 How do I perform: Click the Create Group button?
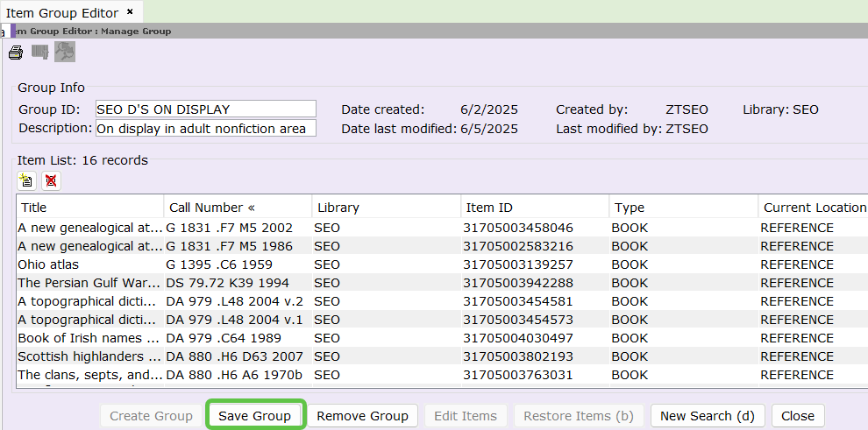151,416
